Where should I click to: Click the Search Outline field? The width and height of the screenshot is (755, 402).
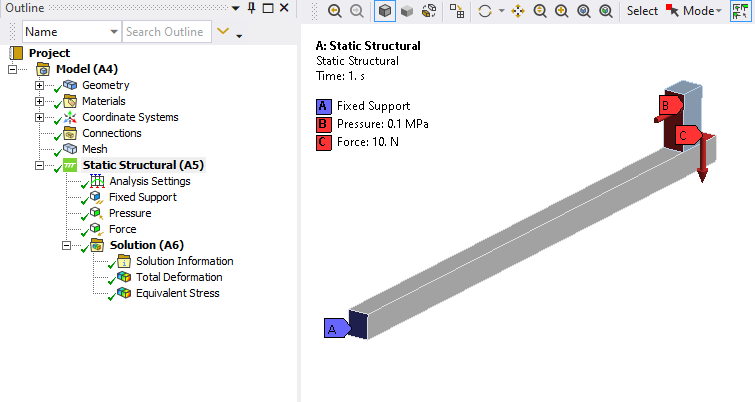point(167,32)
